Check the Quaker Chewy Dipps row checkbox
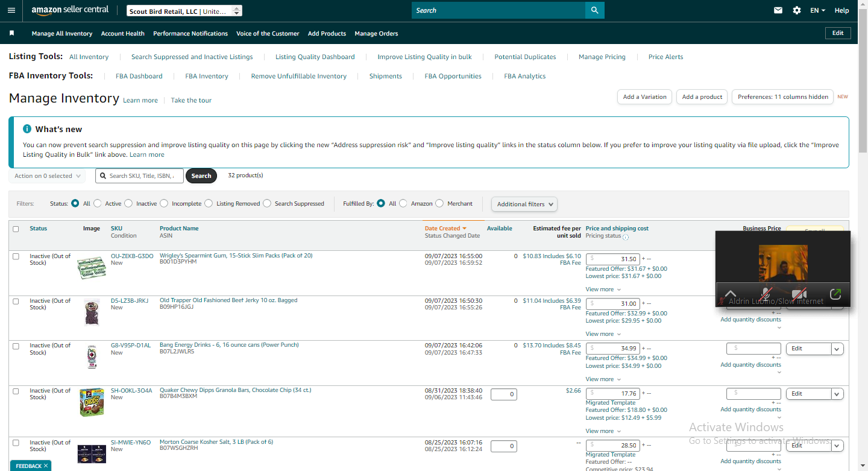The height and width of the screenshot is (471, 868). tap(16, 391)
